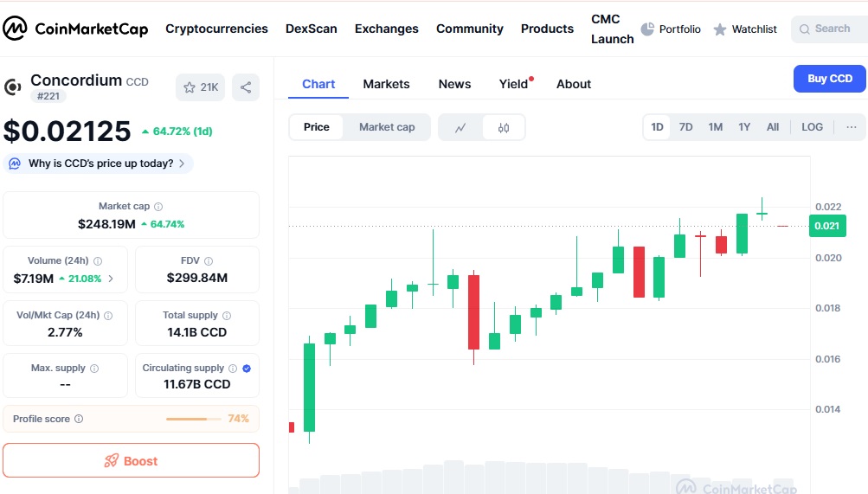This screenshot has width=868, height=494.
Task: Open the Portfolio pie chart icon
Action: click(x=647, y=29)
